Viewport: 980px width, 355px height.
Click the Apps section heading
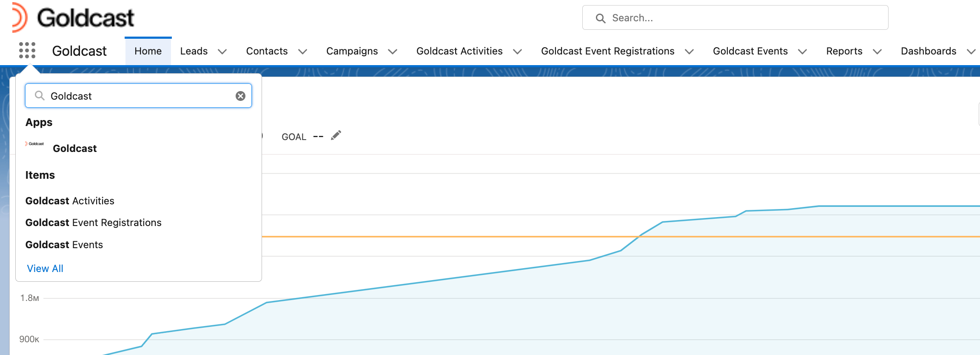point(39,123)
